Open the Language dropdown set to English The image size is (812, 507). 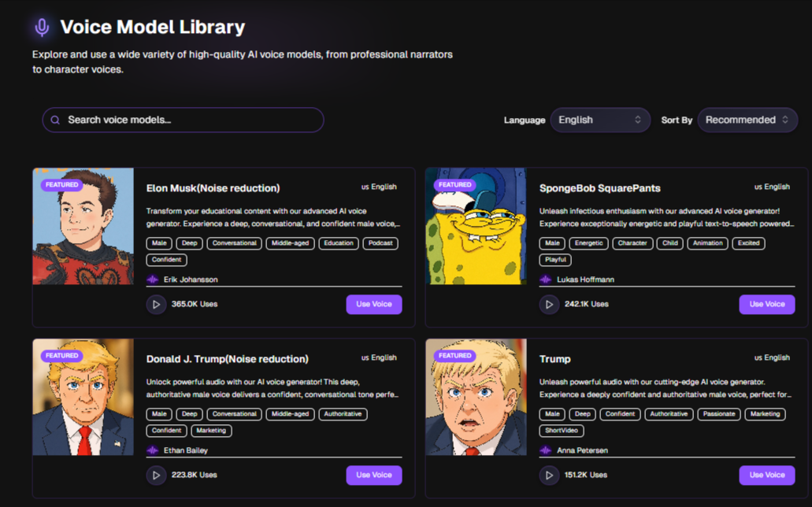tap(600, 120)
